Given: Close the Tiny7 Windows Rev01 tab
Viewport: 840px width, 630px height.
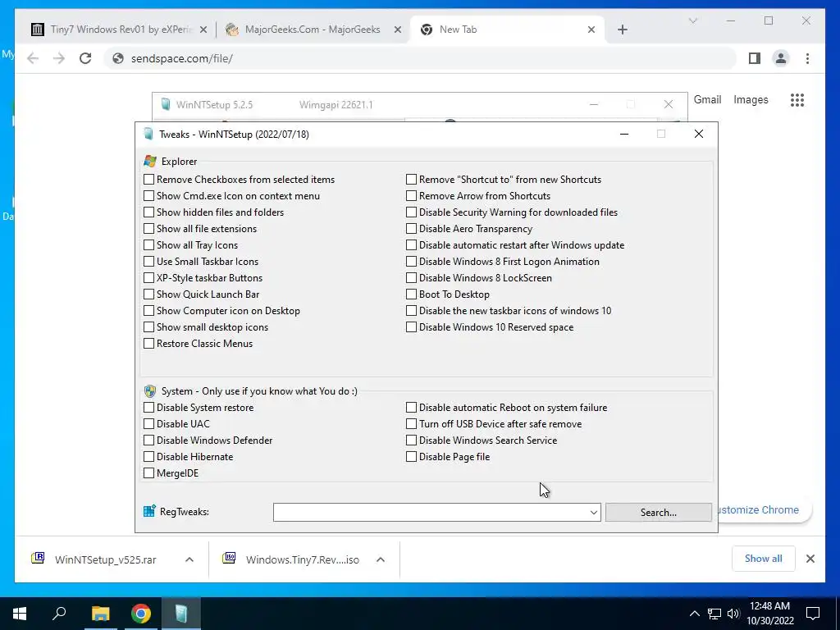Looking at the screenshot, I should click(x=203, y=30).
